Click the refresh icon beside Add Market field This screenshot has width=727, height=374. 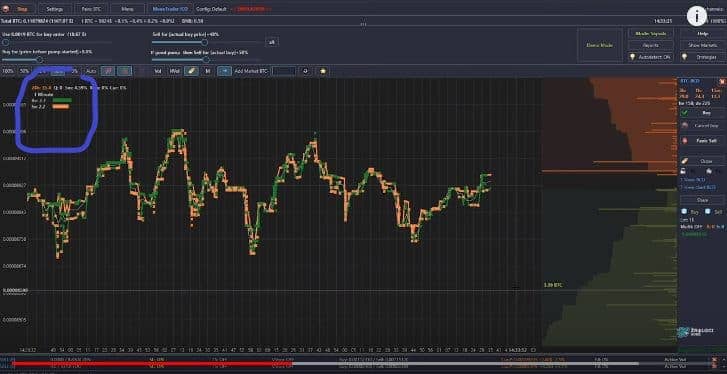305,71
